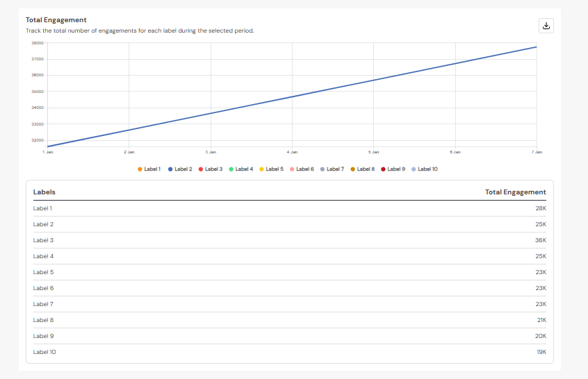
Task: Click the 21K value for Label 8
Action: click(541, 320)
